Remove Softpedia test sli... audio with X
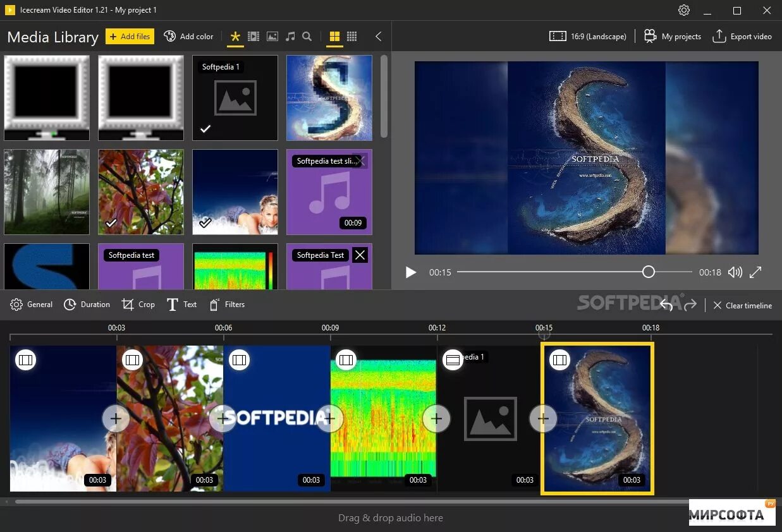This screenshot has height=532, width=782. click(x=360, y=161)
